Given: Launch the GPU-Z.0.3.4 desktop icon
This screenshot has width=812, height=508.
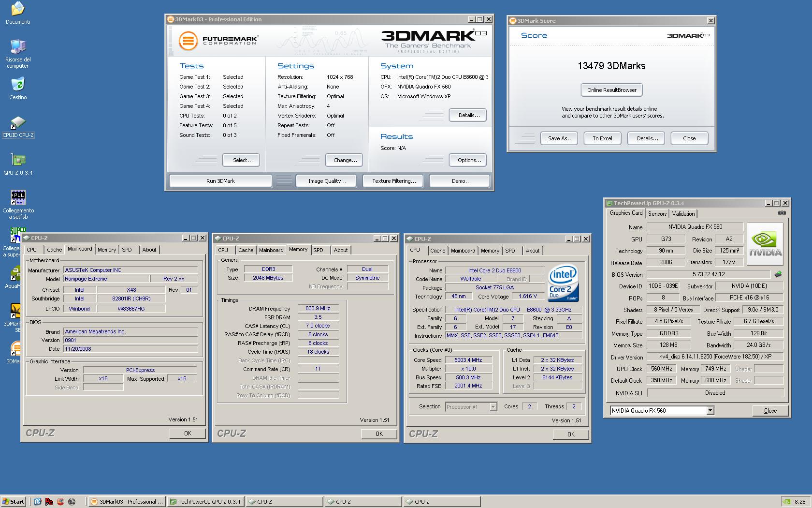Looking at the screenshot, I should [x=18, y=160].
